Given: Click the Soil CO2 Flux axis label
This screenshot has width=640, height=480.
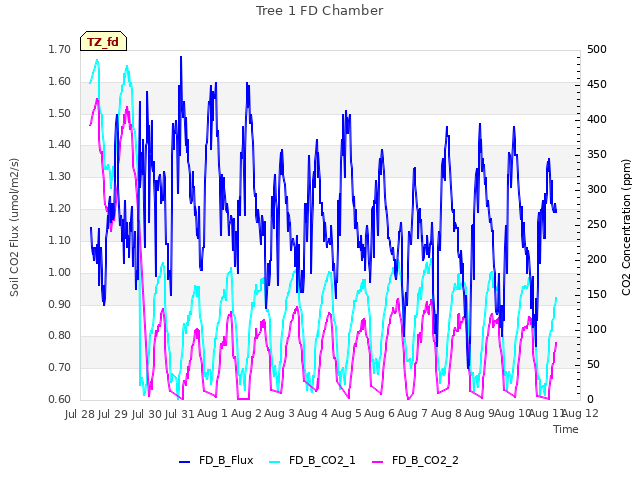Looking at the screenshot, I should coord(14,227).
